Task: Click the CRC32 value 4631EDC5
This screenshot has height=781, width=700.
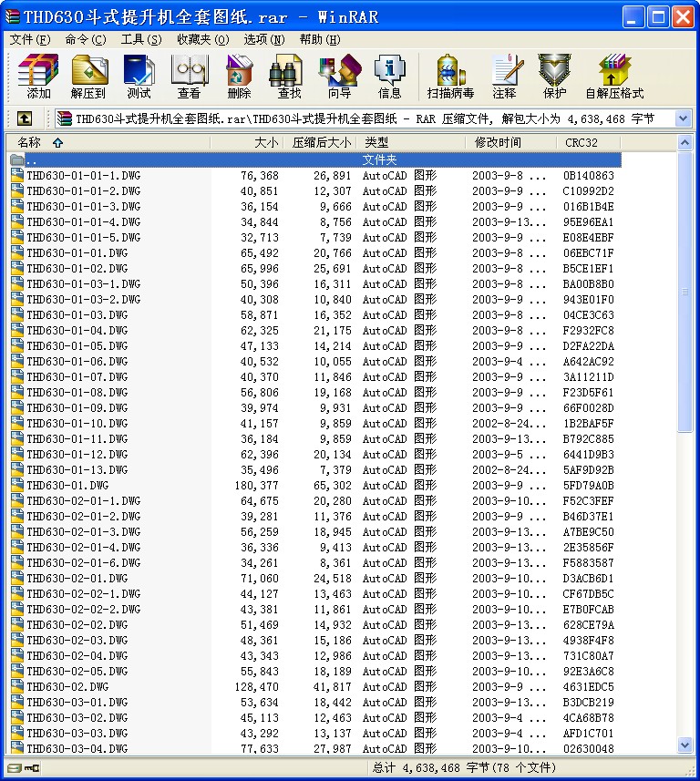Action: [589, 686]
